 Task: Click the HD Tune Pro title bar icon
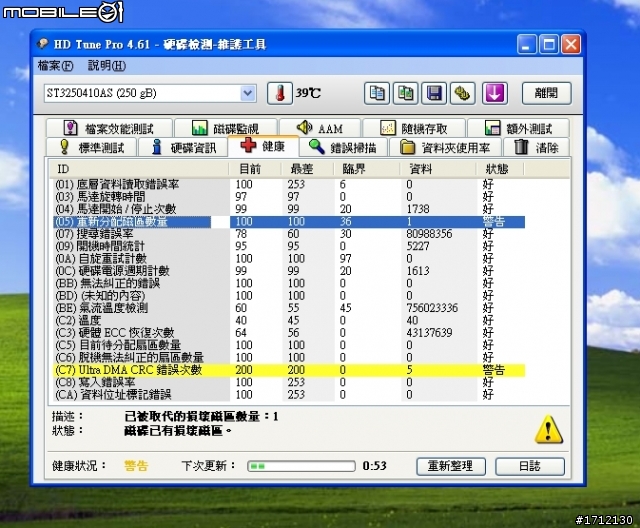(43, 44)
